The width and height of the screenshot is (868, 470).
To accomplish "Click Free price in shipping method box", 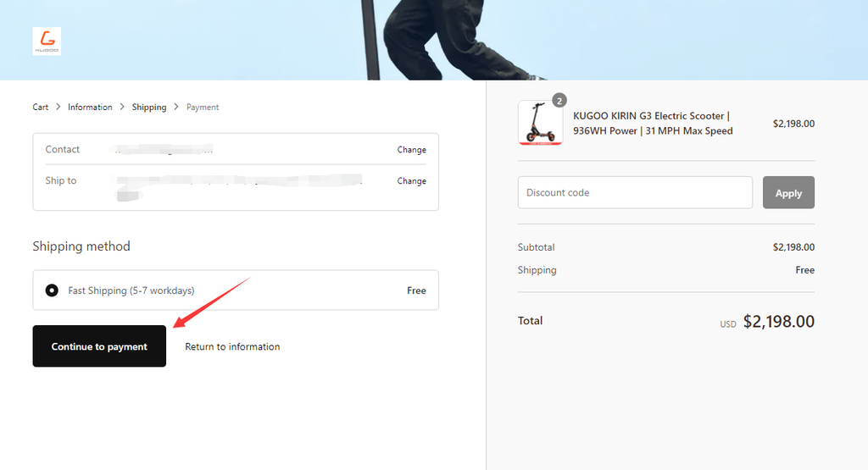I will pos(416,290).
